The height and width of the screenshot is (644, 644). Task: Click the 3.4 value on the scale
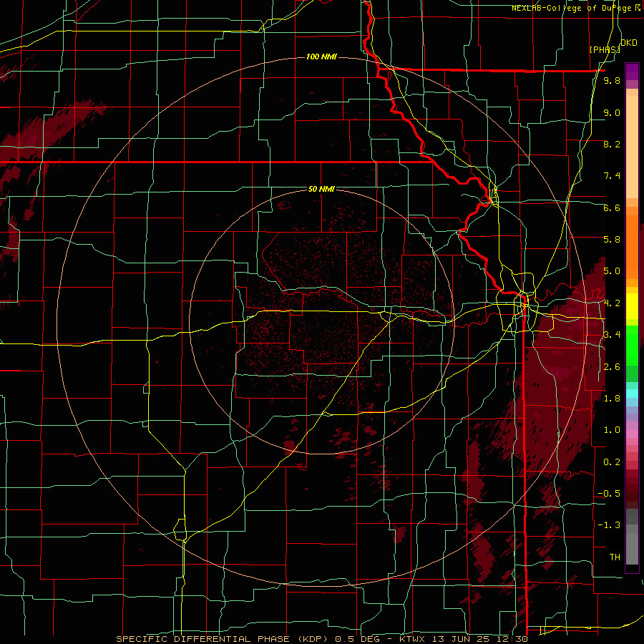(x=612, y=335)
